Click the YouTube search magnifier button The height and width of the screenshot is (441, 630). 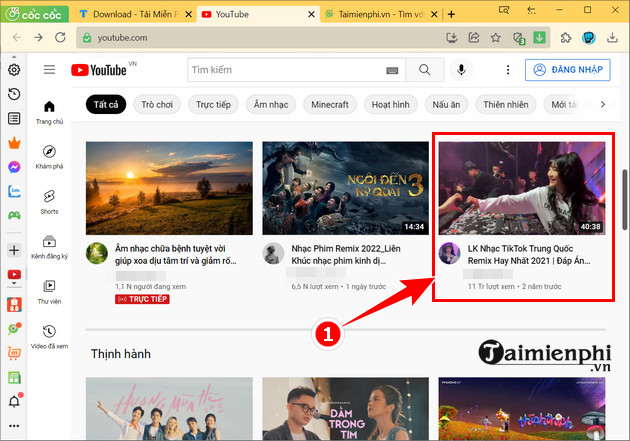coord(425,70)
